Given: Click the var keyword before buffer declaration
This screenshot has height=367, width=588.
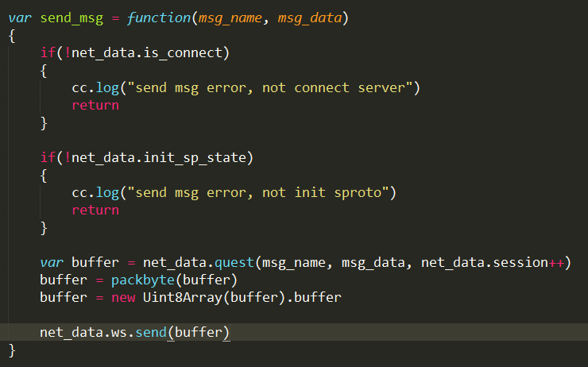Looking at the screenshot, I should point(52,263).
